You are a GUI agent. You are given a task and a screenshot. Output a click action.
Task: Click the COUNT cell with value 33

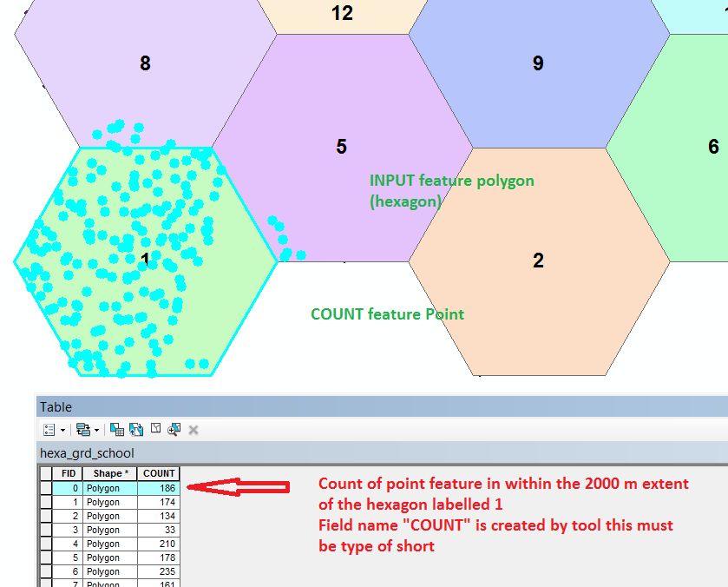(x=158, y=530)
